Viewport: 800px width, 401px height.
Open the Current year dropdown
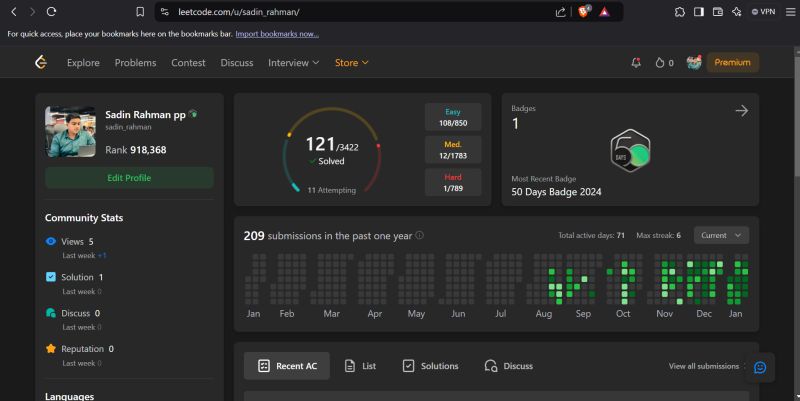tap(721, 235)
